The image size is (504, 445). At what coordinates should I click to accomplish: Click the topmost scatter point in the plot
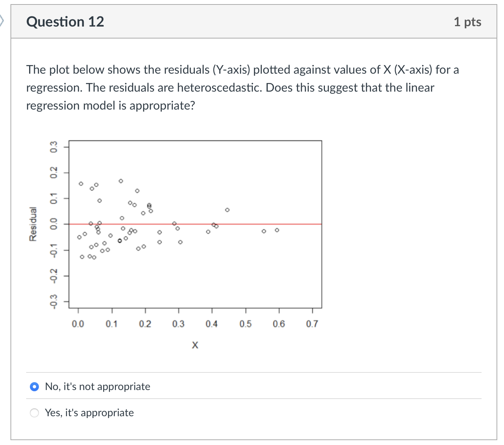[x=120, y=180]
